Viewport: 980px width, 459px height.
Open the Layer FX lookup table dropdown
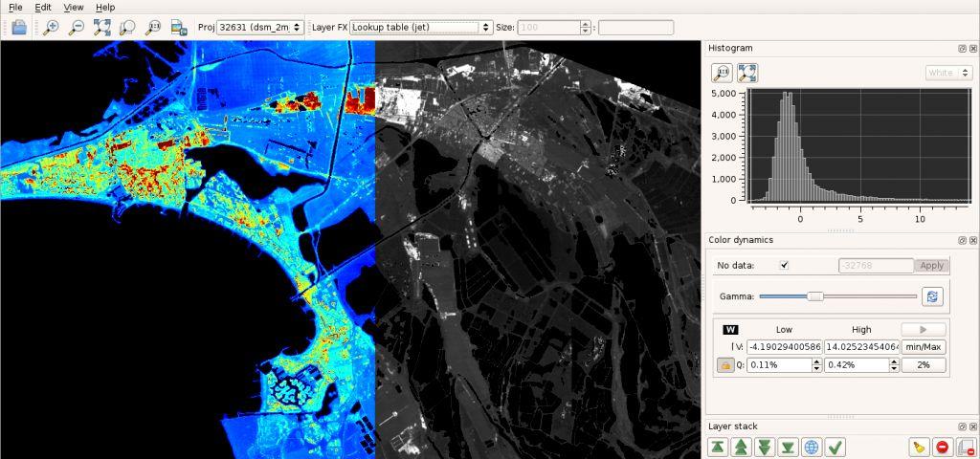click(420, 27)
